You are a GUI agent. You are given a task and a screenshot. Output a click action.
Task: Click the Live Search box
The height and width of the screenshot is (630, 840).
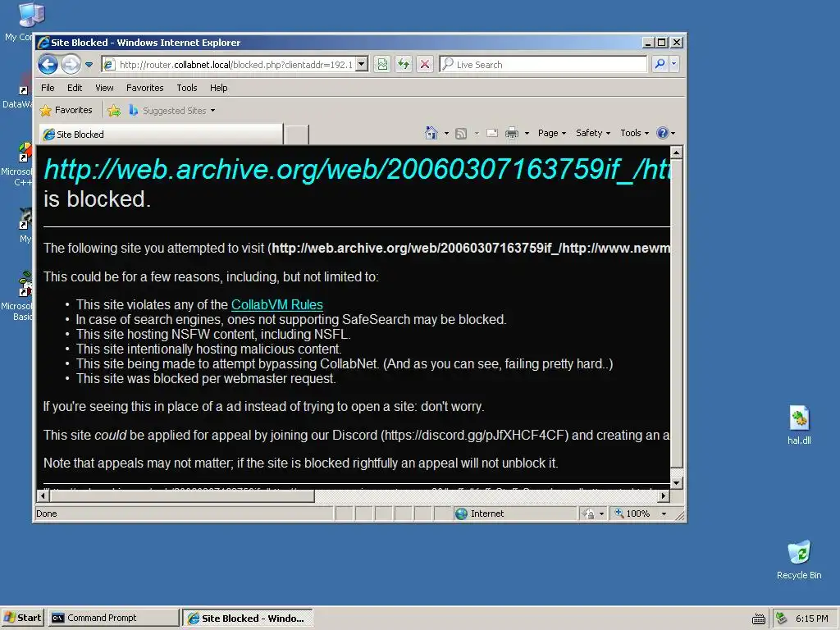click(x=543, y=65)
